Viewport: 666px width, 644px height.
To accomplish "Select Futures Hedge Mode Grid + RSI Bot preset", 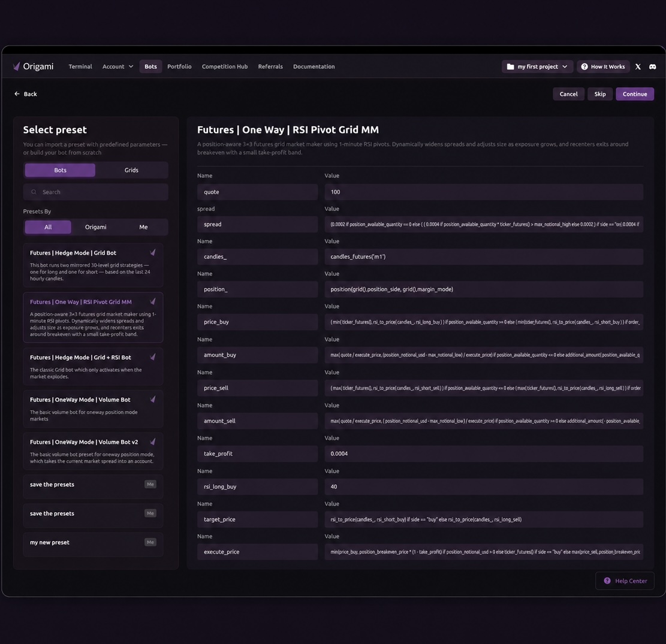I will [x=93, y=367].
